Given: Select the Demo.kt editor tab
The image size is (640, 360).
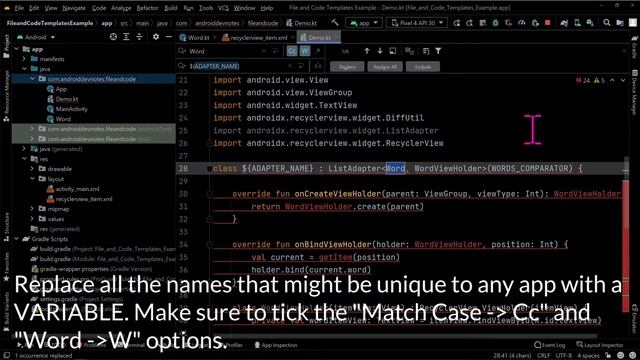Looking at the screenshot, I should point(318,38).
